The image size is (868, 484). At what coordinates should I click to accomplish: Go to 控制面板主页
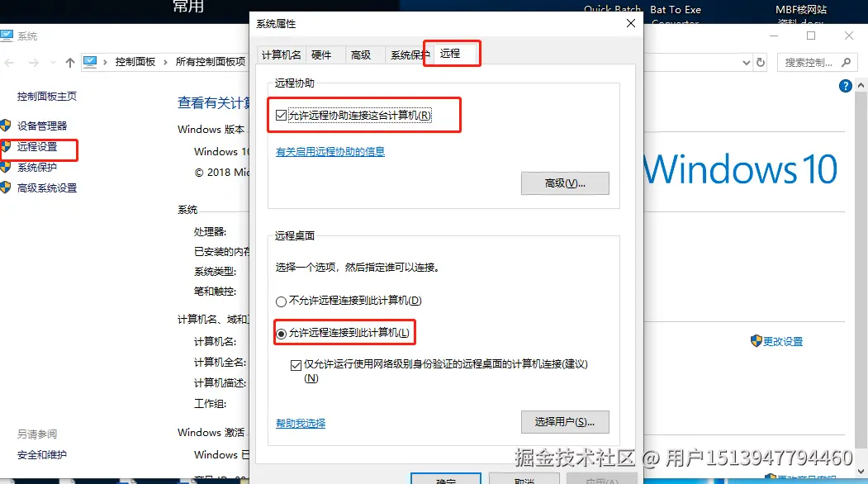[x=47, y=97]
